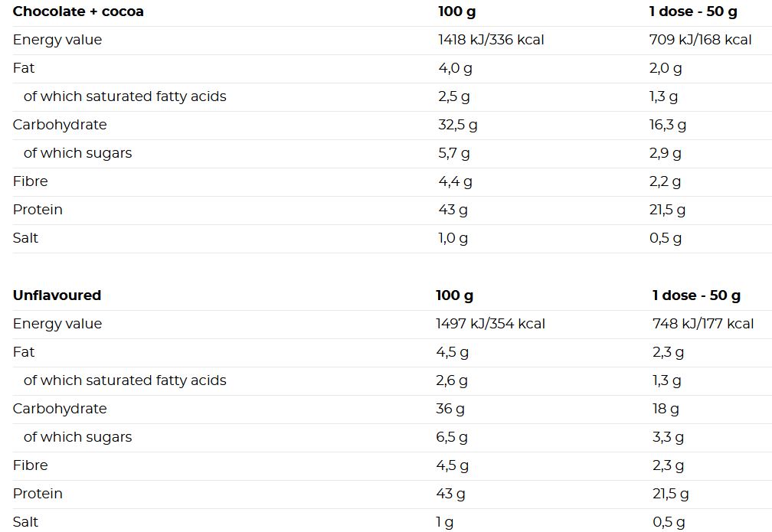
Task: Click the 1,0 g salt value
Action: (x=453, y=239)
